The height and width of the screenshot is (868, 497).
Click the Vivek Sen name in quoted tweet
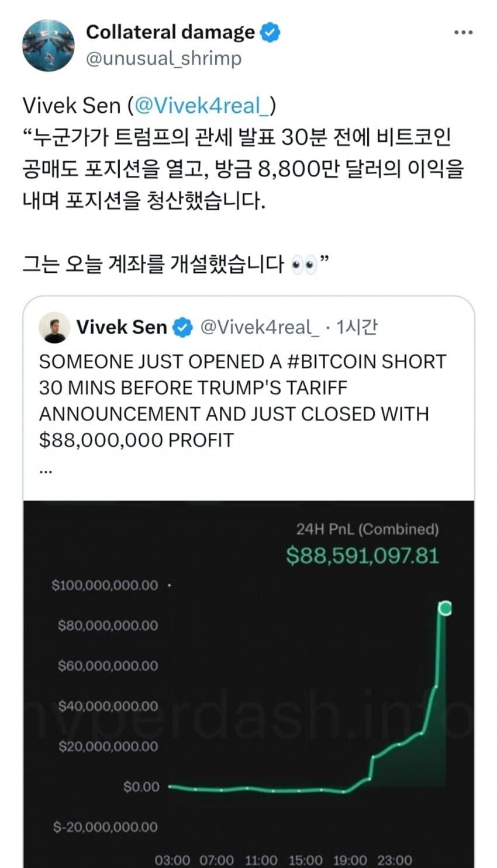122,327
